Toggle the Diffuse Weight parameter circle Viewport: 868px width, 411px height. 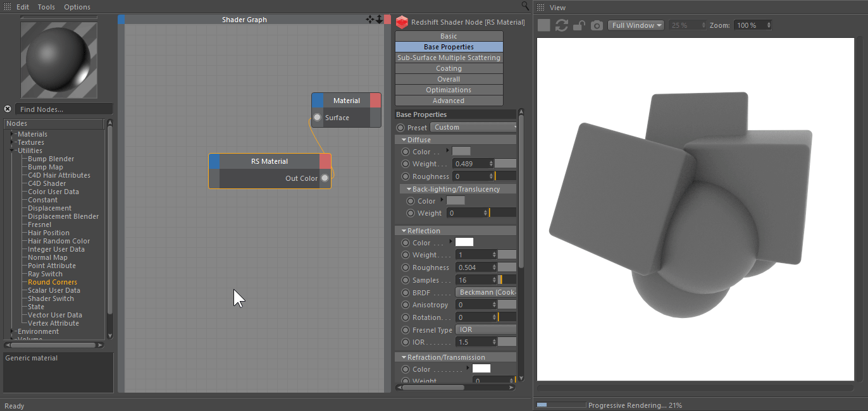(406, 164)
